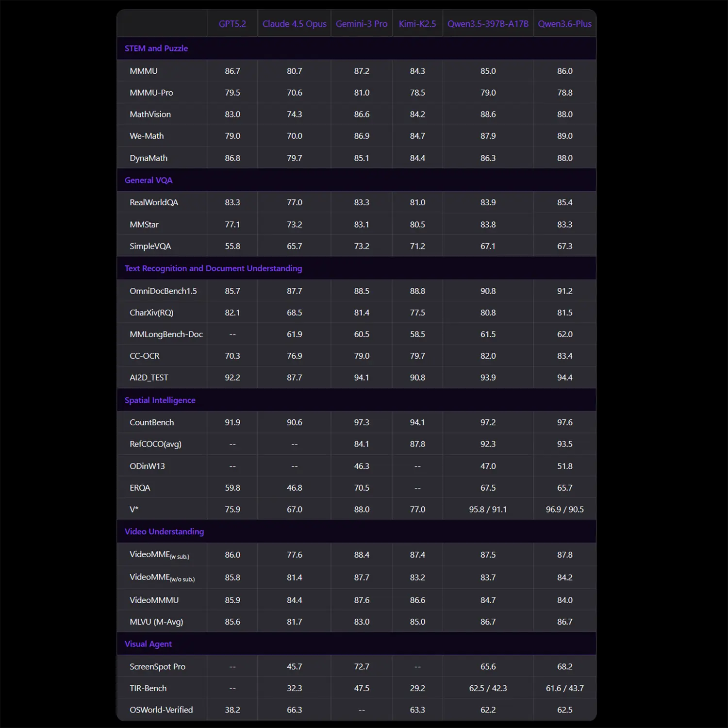Click the GPT5.2 column header
This screenshot has width=728, height=728.
232,24
